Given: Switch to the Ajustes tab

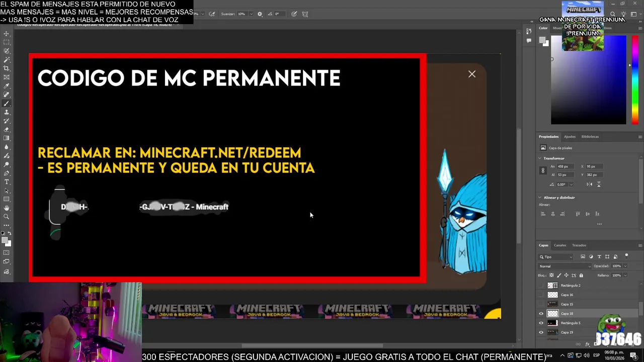Looking at the screenshot, I should [x=570, y=137].
